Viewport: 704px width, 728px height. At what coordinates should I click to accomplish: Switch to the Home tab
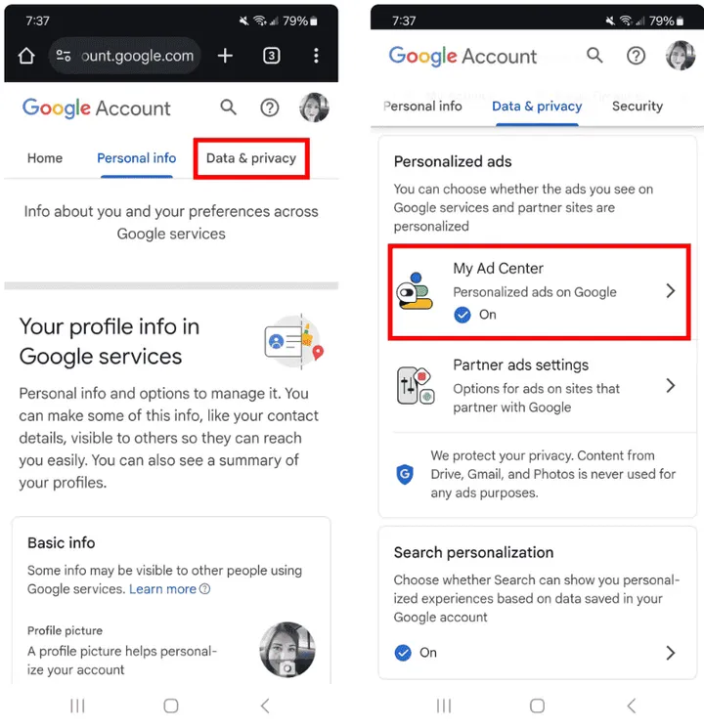pos(45,158)
